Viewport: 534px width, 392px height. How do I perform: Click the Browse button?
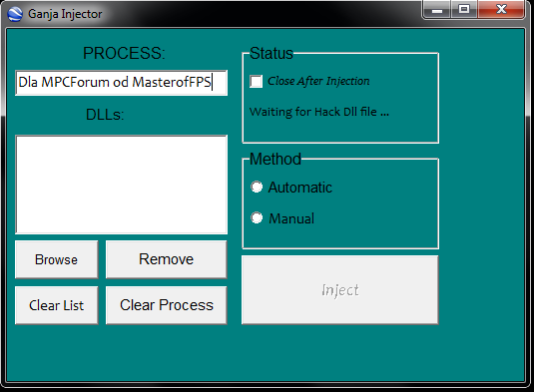pos(57,259)
